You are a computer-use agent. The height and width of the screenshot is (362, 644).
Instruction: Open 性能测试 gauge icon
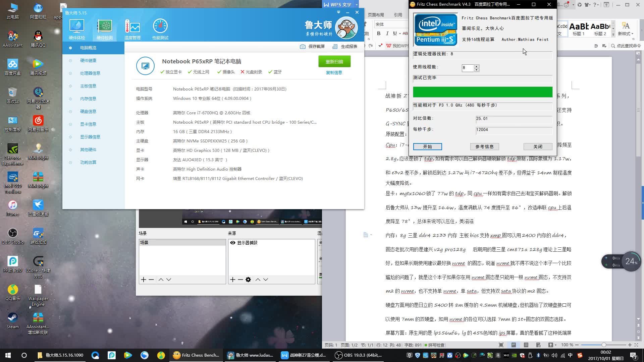(x=160, y=29)
